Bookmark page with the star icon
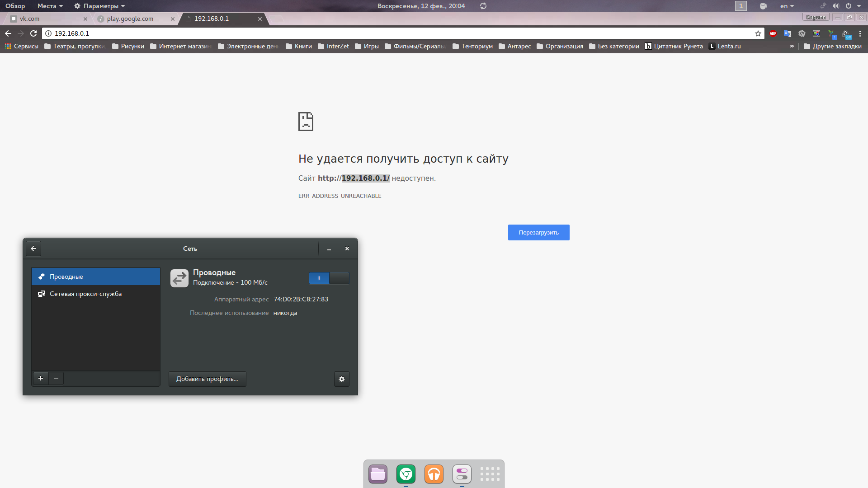 [x=758, y=33]
